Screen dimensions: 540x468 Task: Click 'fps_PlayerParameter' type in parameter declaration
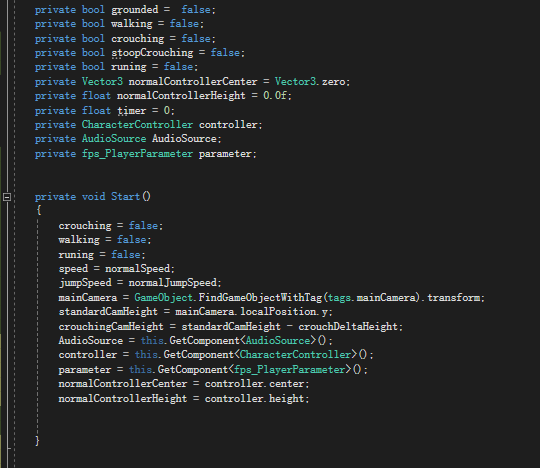point(137,154)
